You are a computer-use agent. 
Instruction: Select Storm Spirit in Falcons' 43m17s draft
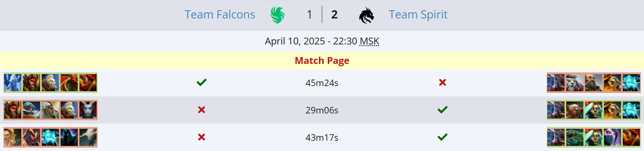pyautogui.click(x=50, y=137)
